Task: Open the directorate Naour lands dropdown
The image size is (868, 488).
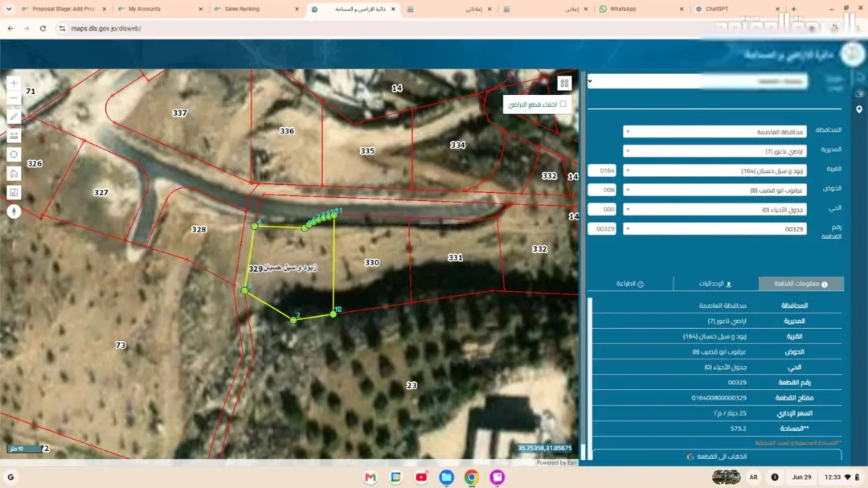Action: pyautogui.click(x=714, y=151)
